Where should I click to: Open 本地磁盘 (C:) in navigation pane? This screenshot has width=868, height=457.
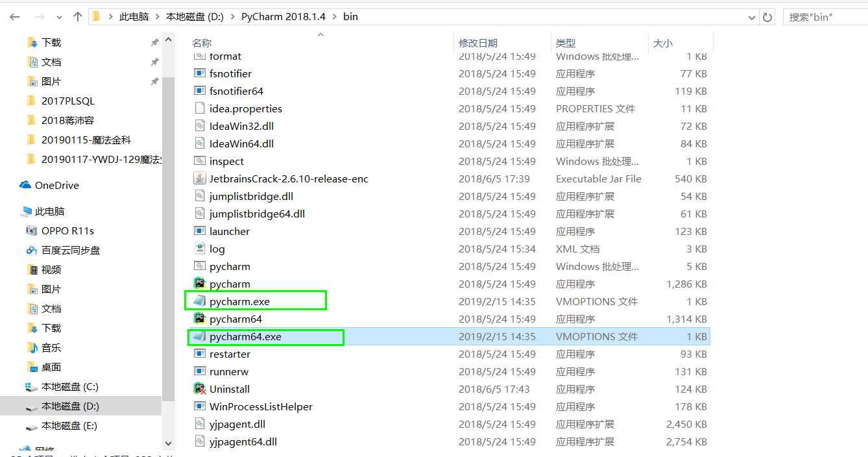(69, 386)
